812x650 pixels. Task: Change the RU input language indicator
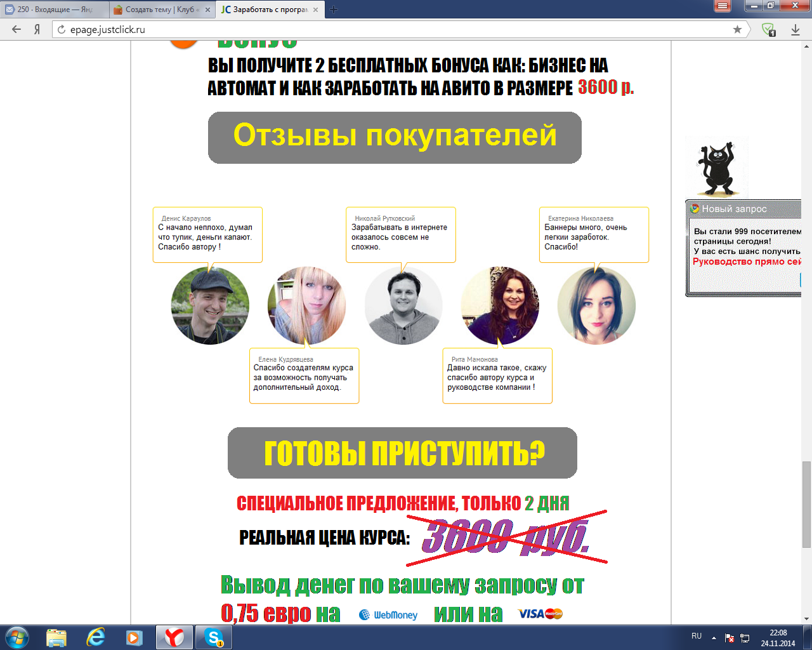[x=697, y=636]
